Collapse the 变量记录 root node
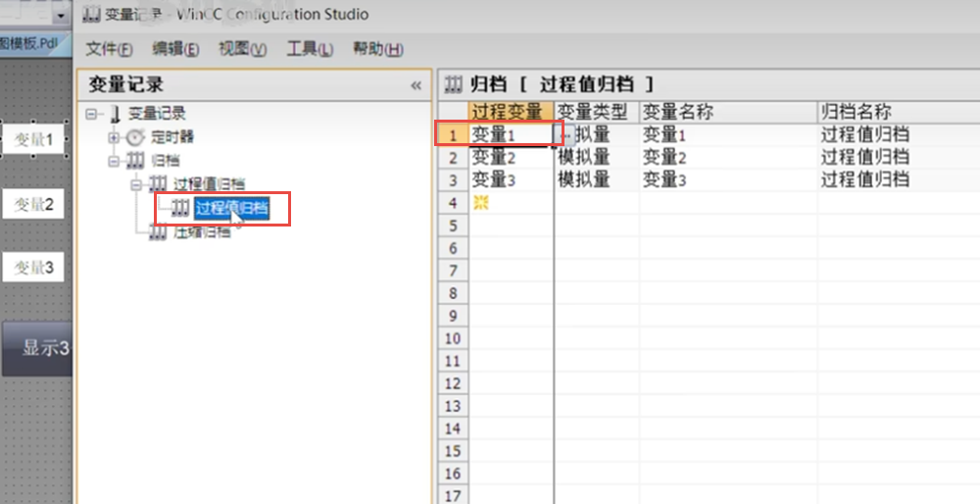This screenshot has width=980, height=504. tap(92, 114)
